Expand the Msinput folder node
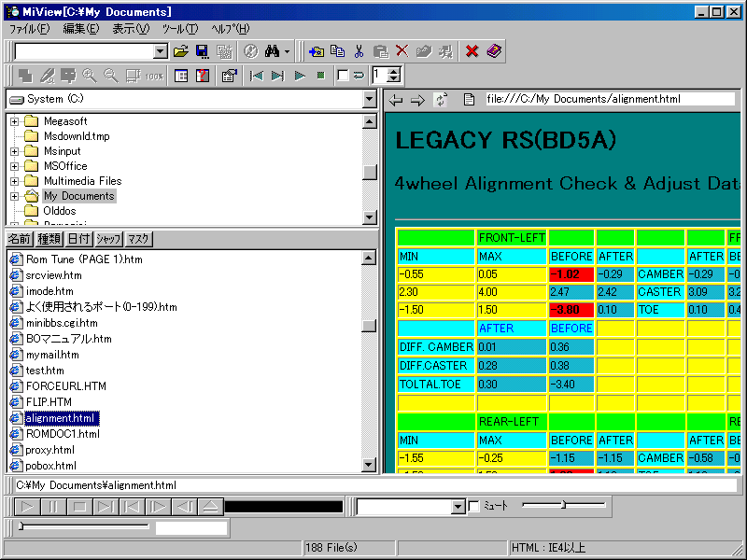The width and height of the screenshot is (747, 560). coord(14,151)
